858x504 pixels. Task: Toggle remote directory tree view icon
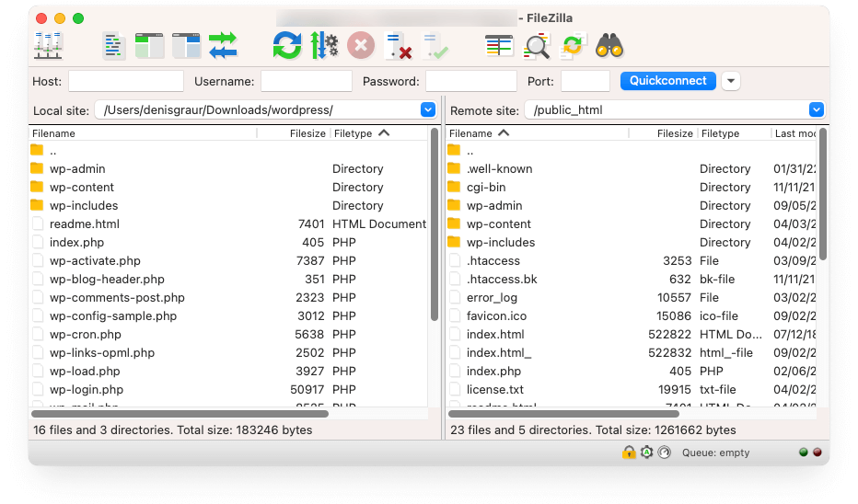[x=187, y=46]
